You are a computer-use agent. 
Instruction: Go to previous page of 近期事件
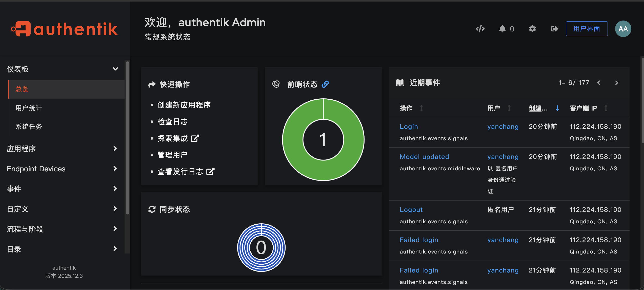click(x=599, y=83)
